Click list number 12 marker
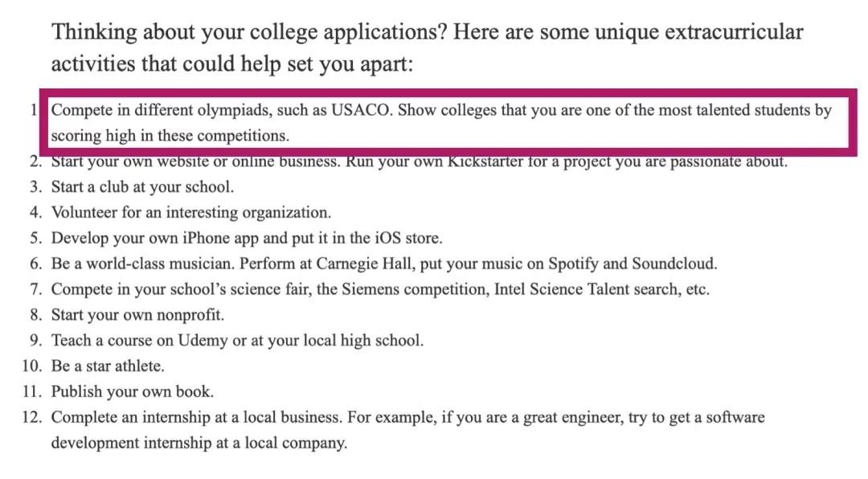The width and height of the screenshot is (868, 479). click(32, 417)
